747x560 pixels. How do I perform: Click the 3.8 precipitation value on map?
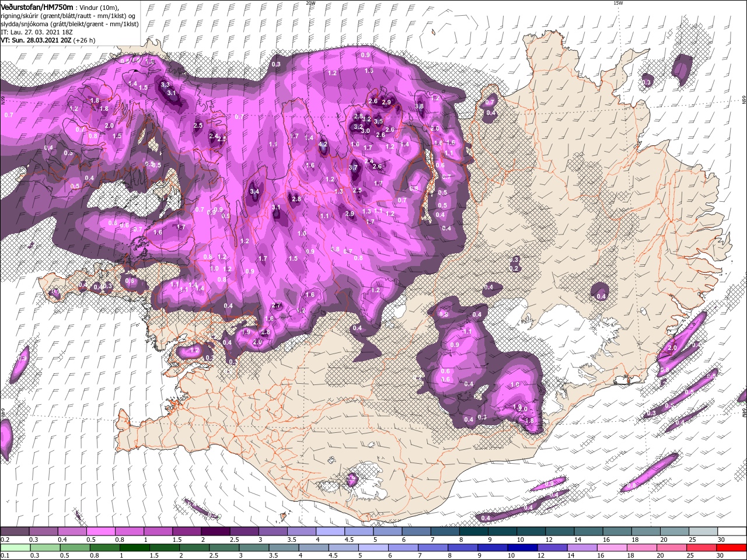tap(419, 107)
